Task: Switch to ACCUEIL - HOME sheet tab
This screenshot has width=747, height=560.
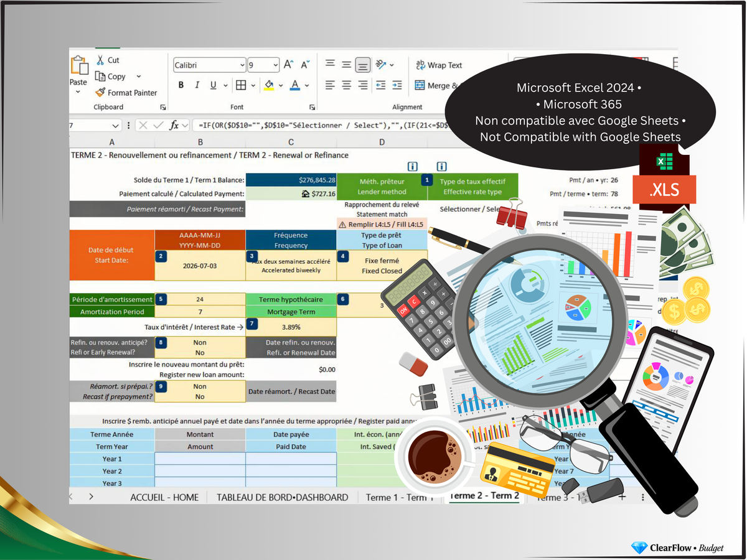Action: pyautogui.click(x=164, y=497)
